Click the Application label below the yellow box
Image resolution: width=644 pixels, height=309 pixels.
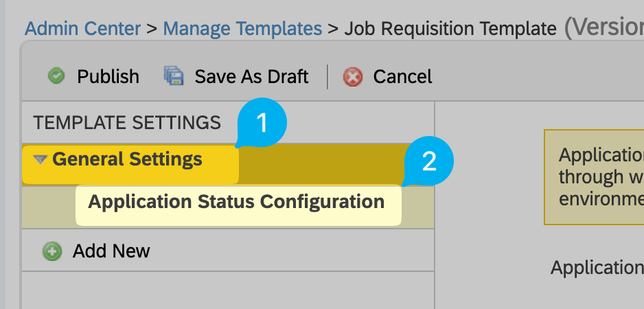596,268
